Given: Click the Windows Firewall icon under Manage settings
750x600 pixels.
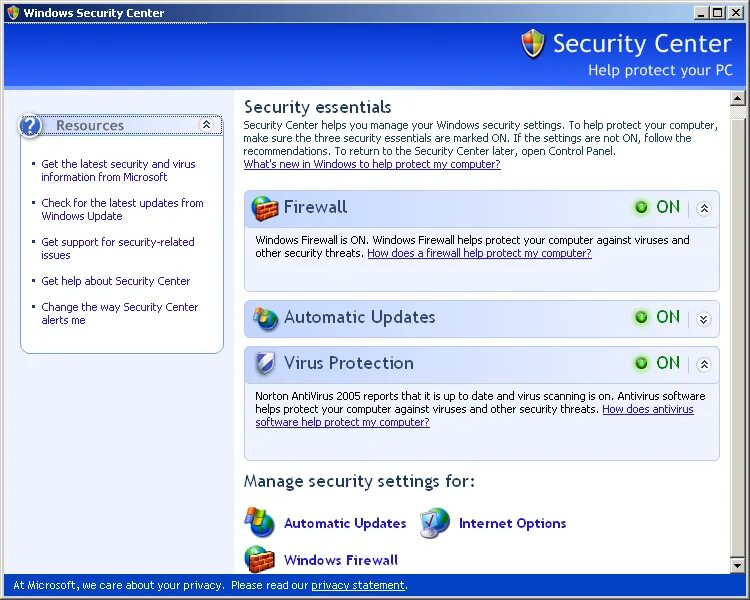Looking at the screenshot, I should pyautogui.click(x=260, y=559).
